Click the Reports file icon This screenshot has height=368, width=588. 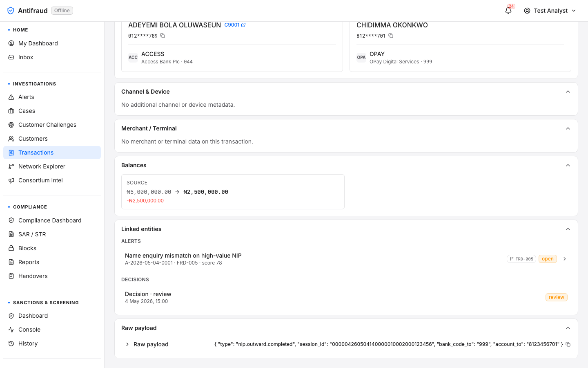click(x=11, y=262)
